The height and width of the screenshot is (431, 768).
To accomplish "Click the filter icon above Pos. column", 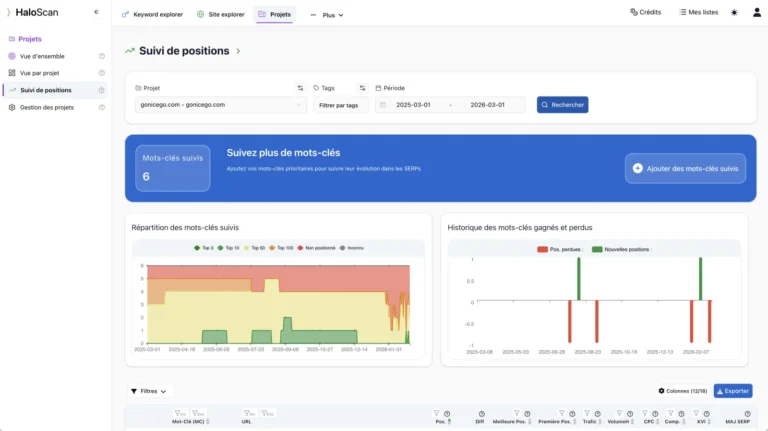I will pyautogui.click(x=436, y=413).
